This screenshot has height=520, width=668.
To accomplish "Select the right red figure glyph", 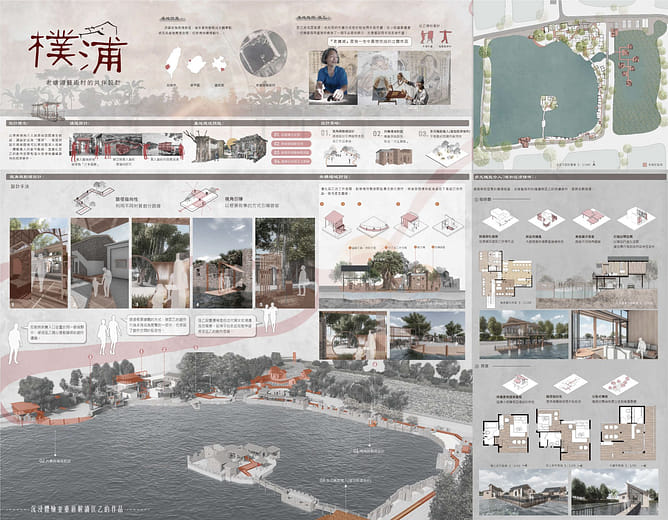I will (x=444, y=37).
